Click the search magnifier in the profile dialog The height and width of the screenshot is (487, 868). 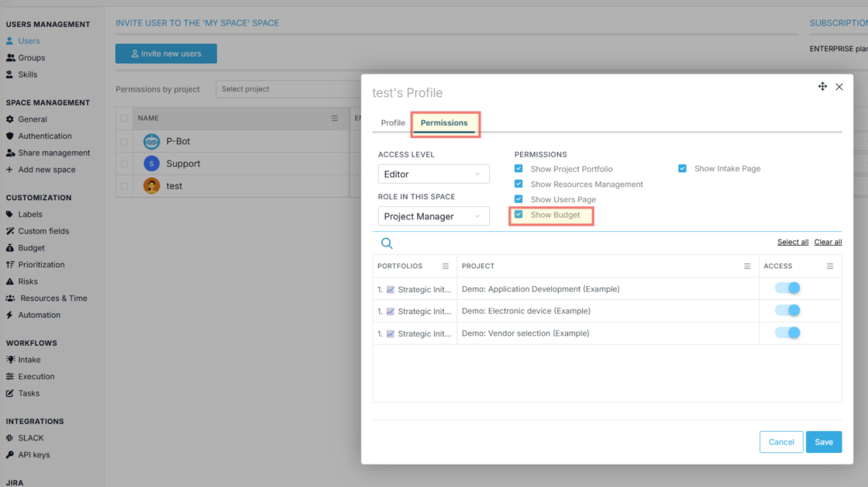387,243
